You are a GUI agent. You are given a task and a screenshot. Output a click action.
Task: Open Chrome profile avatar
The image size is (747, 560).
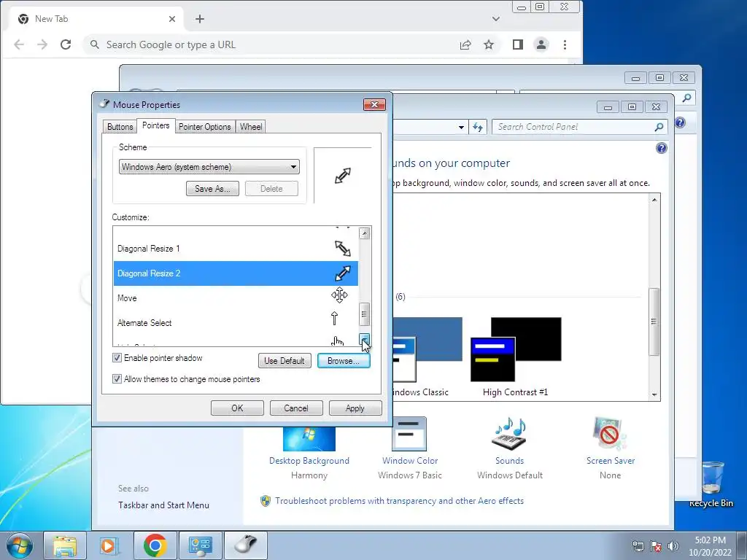pyautogui.click(x=541, y=44)
